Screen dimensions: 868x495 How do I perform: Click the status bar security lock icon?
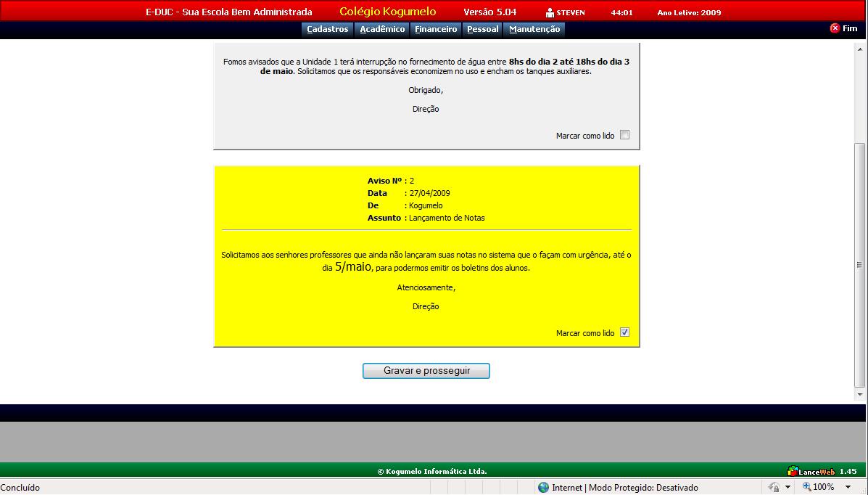[773, 487]
